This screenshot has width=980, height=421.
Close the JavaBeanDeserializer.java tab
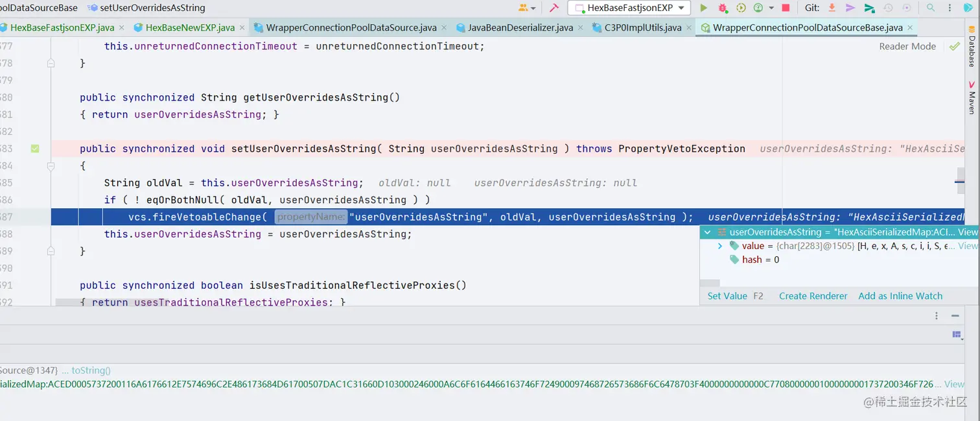581,28
